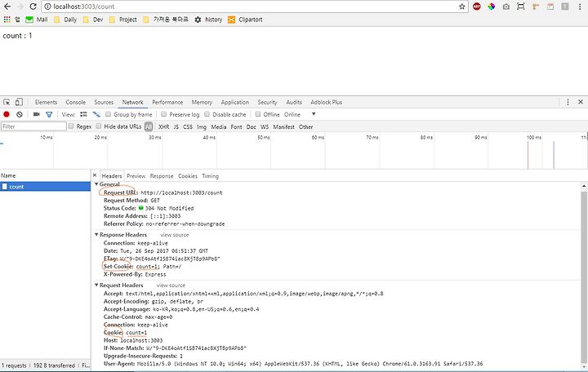588x372 pixels.
Task: Open the Timing details tab
Action: [x=211, y=175]
